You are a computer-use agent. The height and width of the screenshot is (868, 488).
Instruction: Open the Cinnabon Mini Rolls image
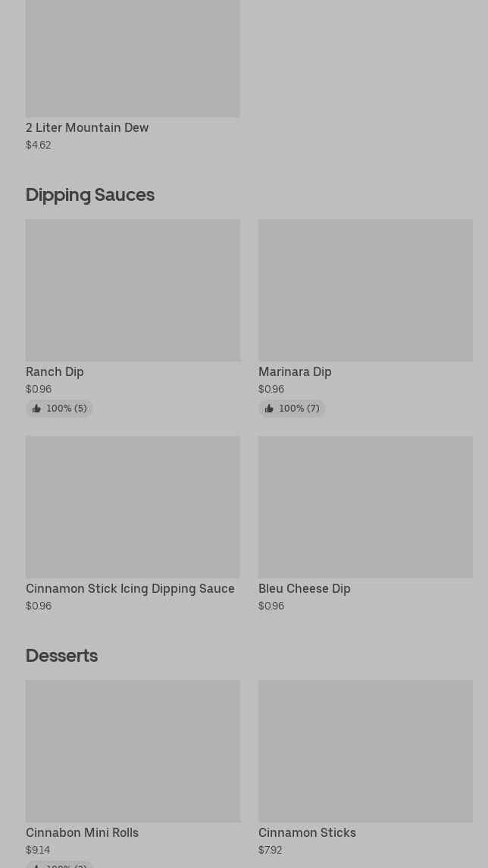coord(133,751)
